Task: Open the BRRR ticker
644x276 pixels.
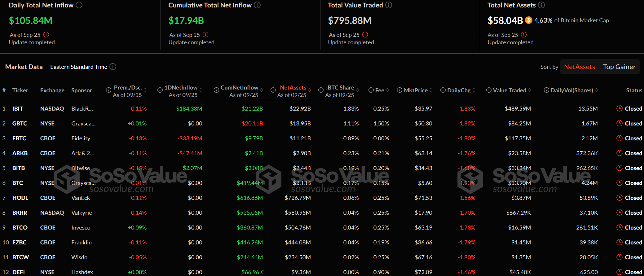Action: (x=20, y=212)
